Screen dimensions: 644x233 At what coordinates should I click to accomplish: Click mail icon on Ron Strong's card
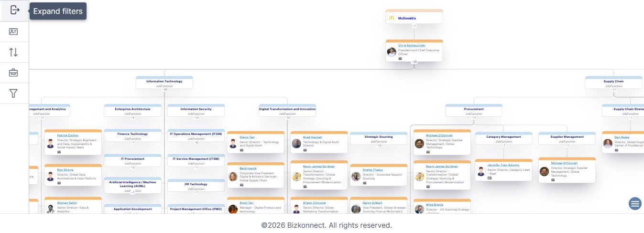click(59, 183)
